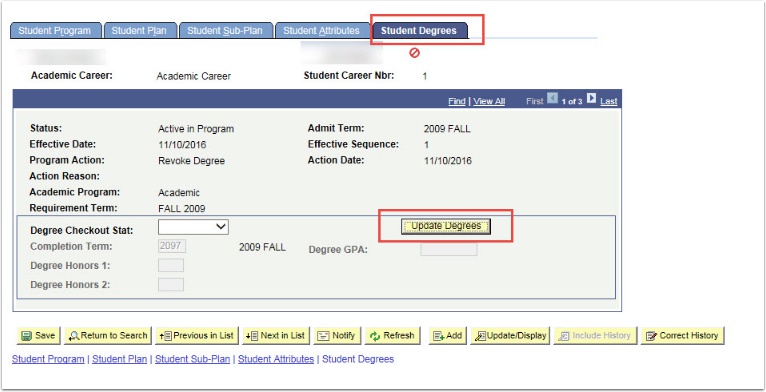Click the Update Degrees button
The width and height of the screenshot is (766, 392).
tap(446, 226)
